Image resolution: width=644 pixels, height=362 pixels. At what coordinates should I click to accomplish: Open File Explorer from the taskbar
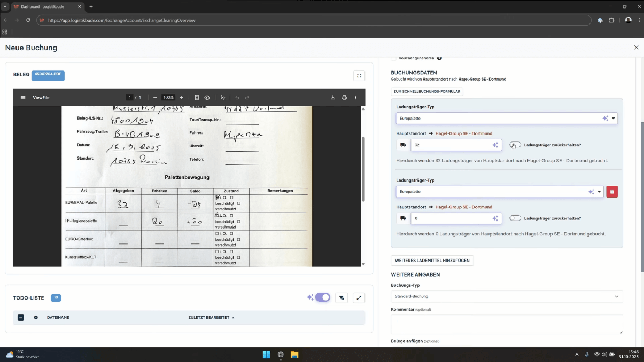(294, 355)
